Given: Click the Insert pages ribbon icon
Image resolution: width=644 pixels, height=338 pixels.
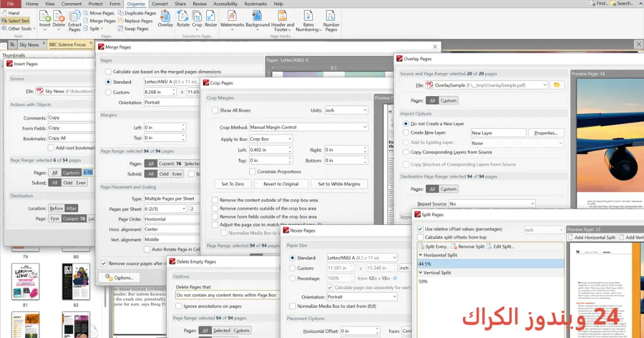Looking at the screenshot, I should (x=45, y=21).
